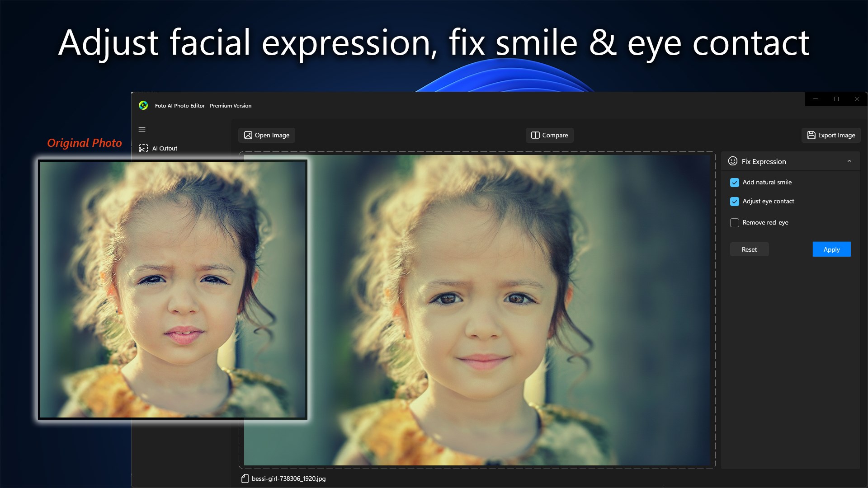Click the Remove red-eye label

coord(765,222)
